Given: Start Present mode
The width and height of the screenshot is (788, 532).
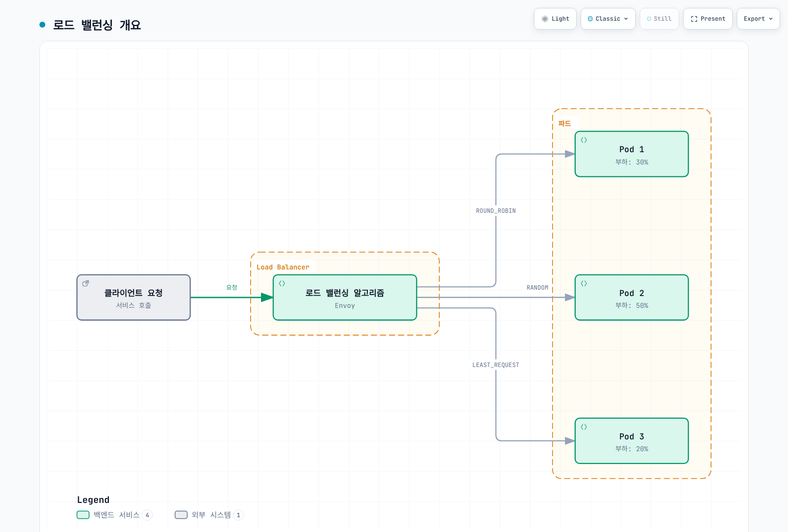Looking at the screenshot, I should (x=708, y=19).
